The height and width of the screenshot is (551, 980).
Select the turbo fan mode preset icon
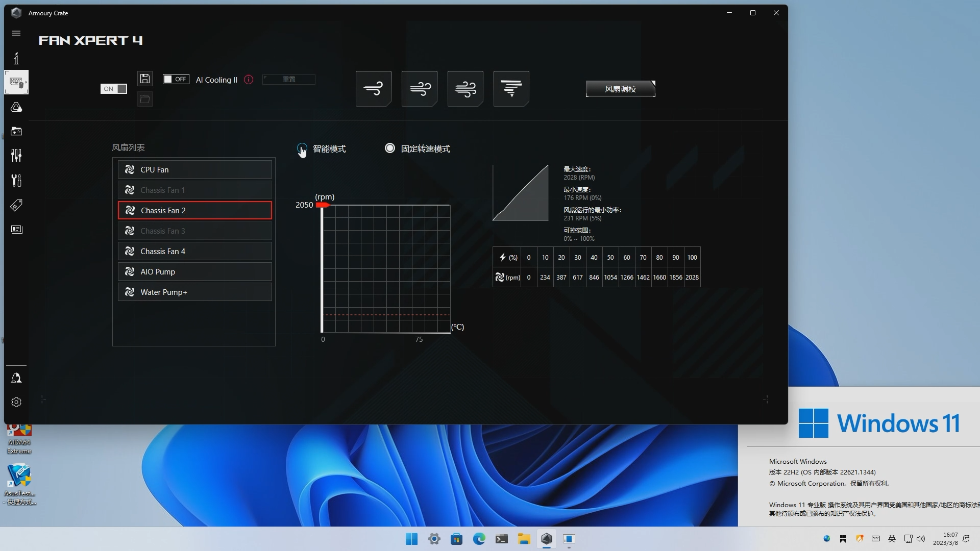click(465, 89)
